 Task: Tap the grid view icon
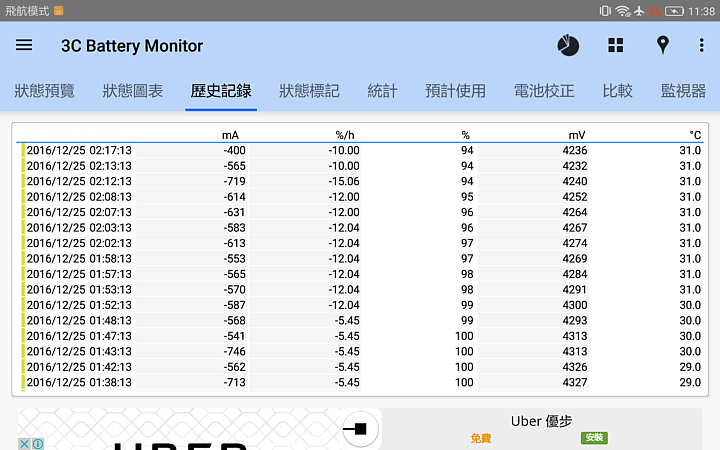tap(616, 45)
